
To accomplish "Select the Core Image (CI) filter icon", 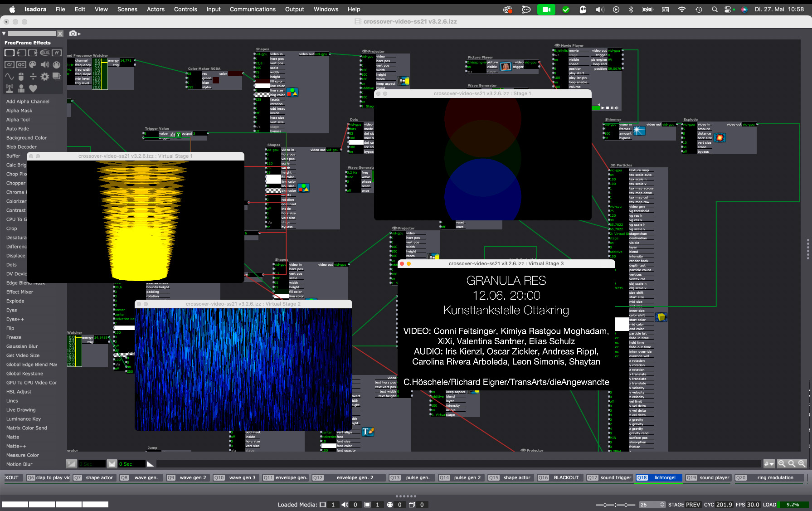I will point(9,65).
